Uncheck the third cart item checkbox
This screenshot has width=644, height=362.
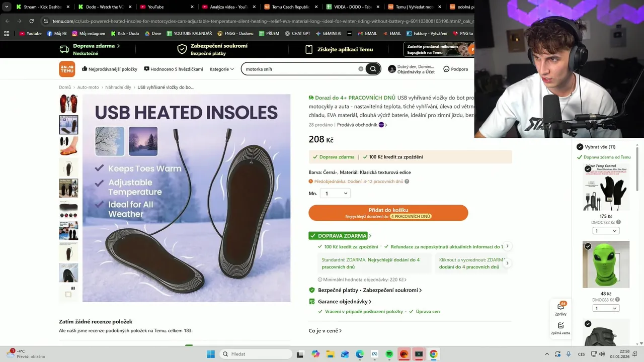pyautogui.click(x=588, y=324)
